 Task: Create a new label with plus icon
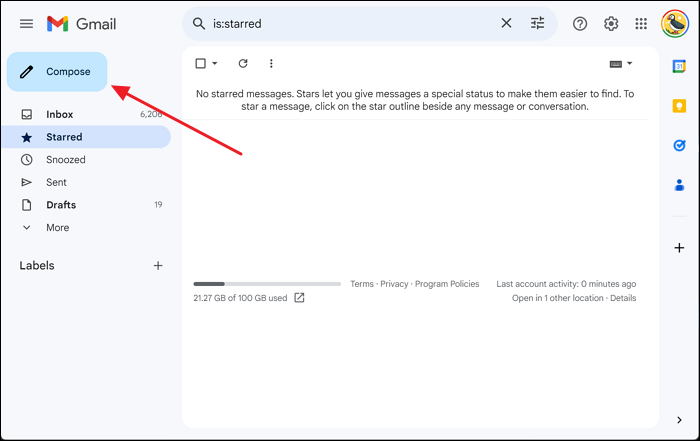coord(158,266)
